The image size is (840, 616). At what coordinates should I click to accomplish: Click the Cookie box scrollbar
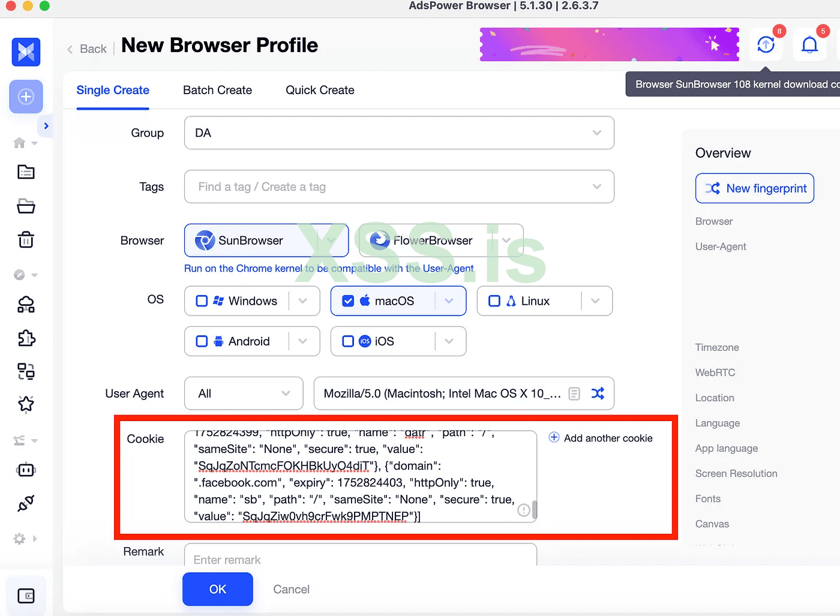tap(534, 510)
